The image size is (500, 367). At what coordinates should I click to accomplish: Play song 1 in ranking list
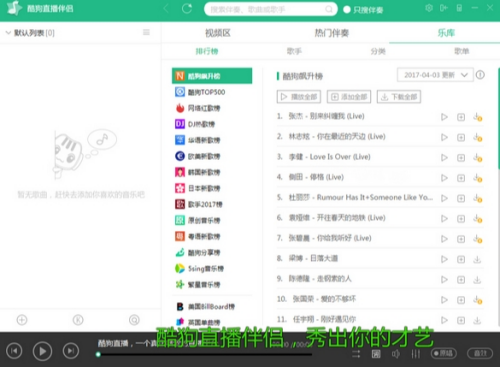point(444,117)
